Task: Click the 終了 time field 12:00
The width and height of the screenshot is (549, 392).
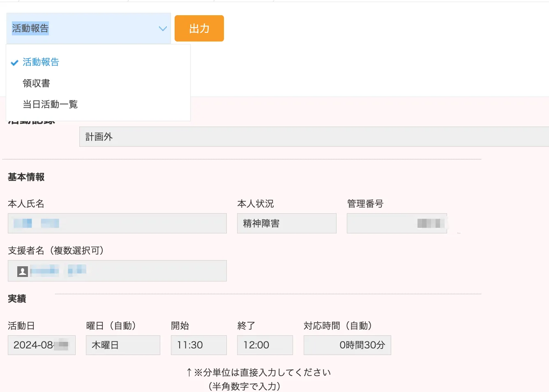Action: (x=265, y=345)
